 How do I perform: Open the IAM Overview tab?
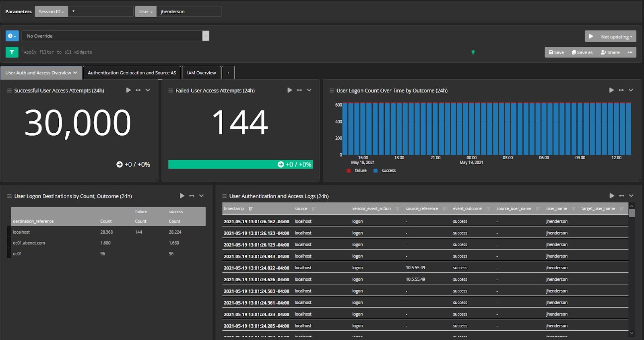click(x=201, y=73)
